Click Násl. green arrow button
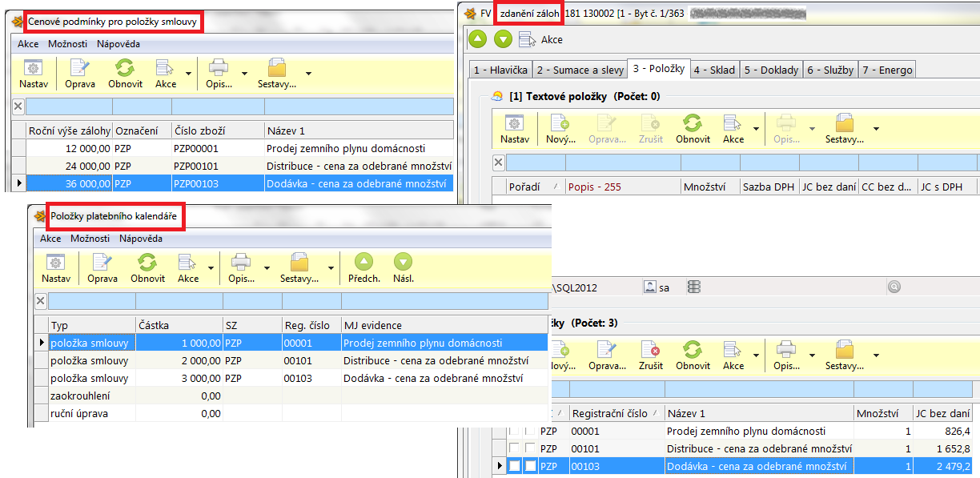This screenshot has width=980, height=478. [403, 263]
